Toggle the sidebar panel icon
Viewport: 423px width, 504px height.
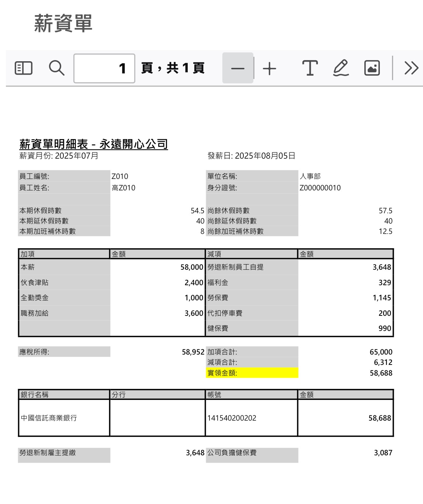(x=24, y=68)
